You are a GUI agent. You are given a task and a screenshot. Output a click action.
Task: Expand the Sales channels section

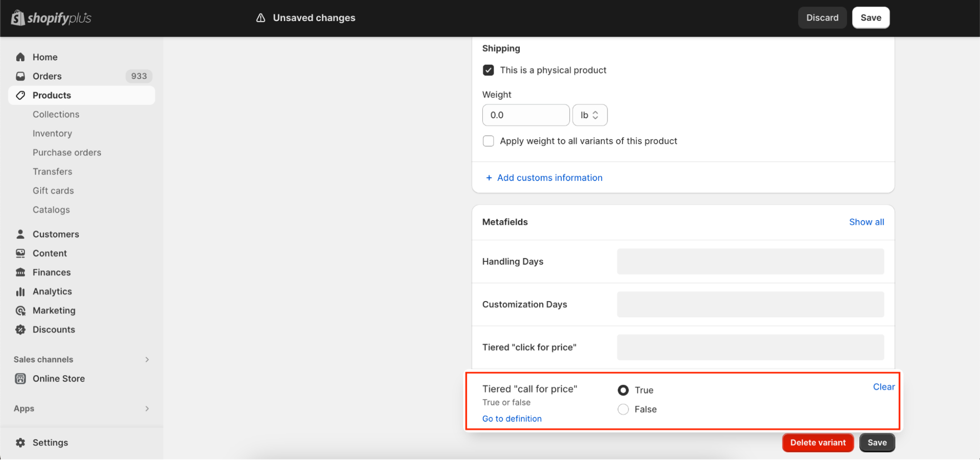(147, 359)
